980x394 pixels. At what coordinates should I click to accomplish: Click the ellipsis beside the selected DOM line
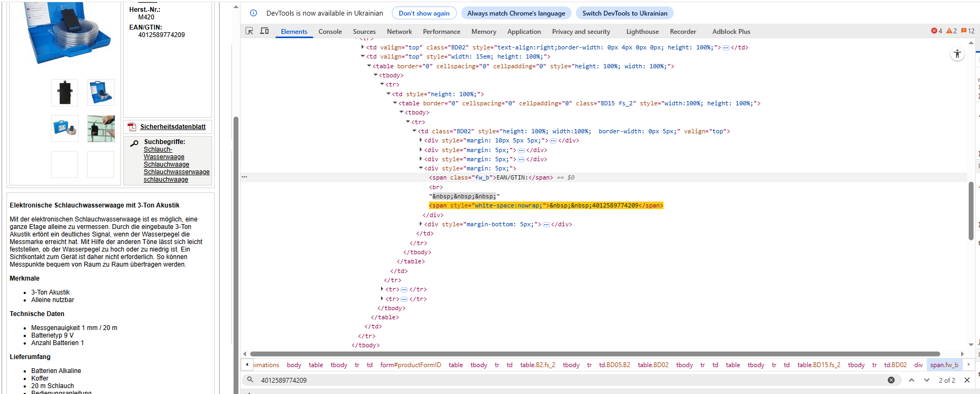244,177
